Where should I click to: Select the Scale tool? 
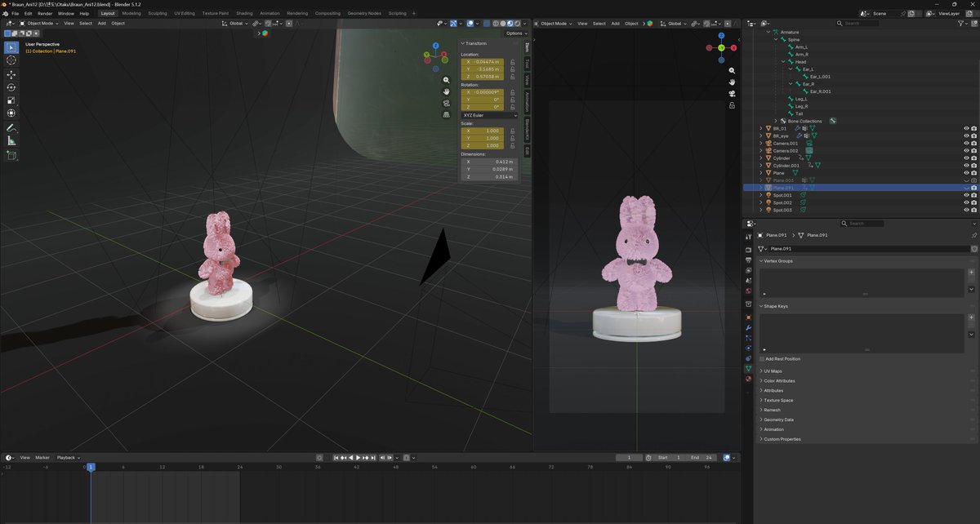(11, 100)
